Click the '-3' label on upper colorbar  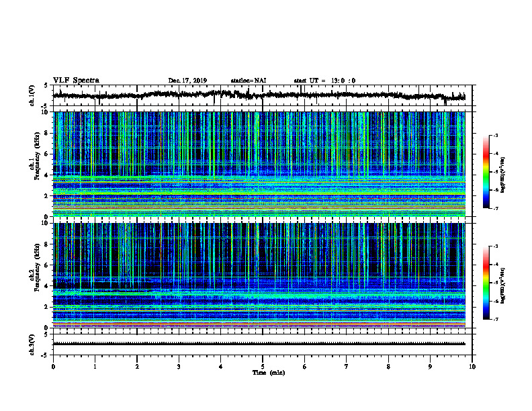coord(495,135)
